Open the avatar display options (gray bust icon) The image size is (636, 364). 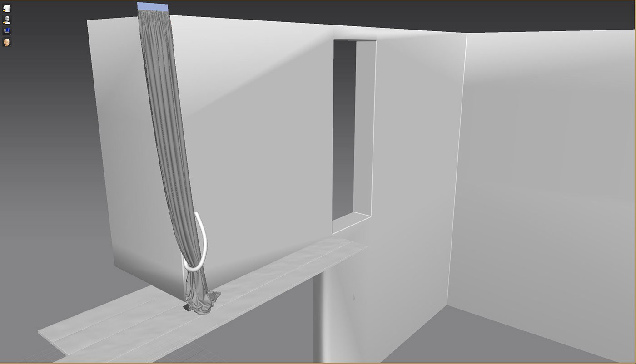[x=7, y=20]
